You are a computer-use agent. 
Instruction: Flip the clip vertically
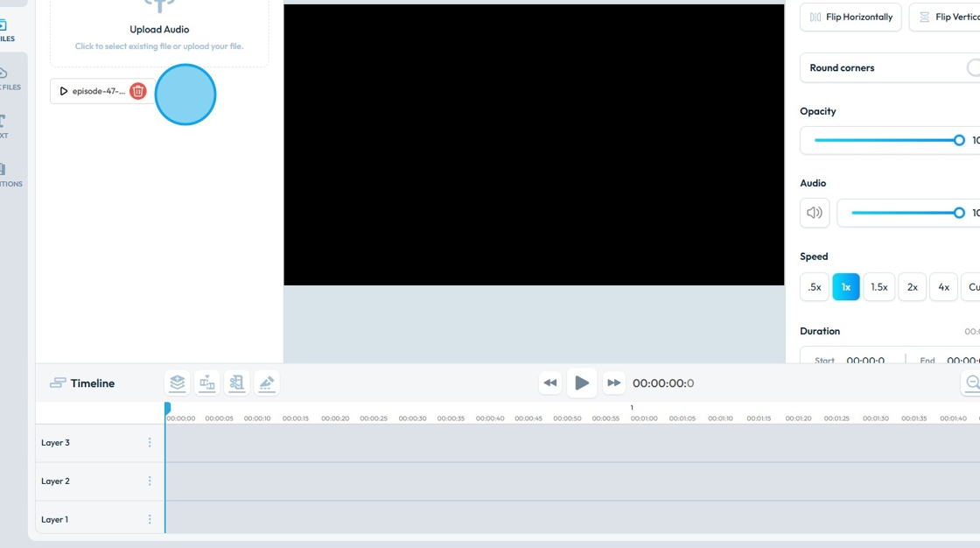pos(945,17)
